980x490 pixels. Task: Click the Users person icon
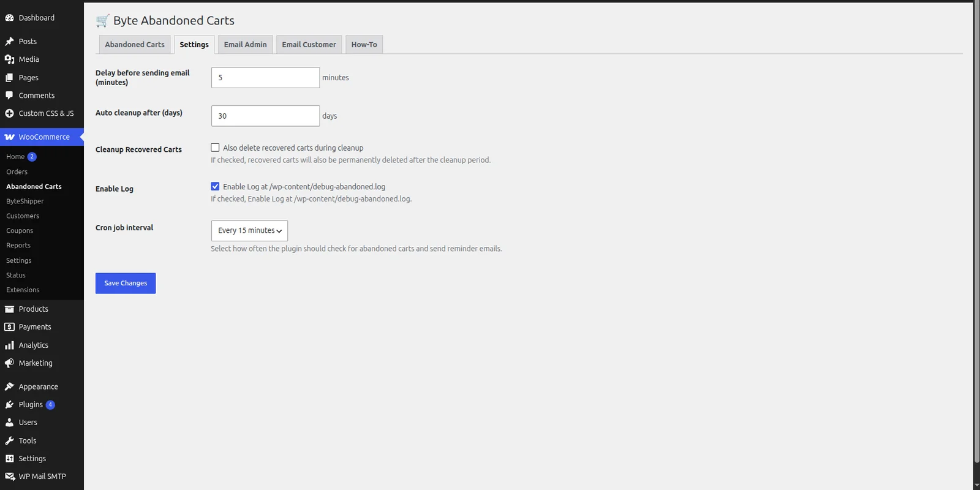(9, 423)
